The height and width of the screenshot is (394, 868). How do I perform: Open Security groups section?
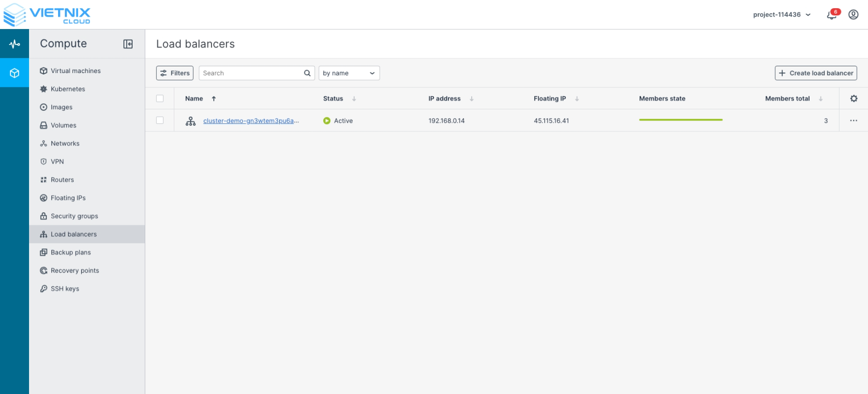pyautogui.click(x=87, y=216)
